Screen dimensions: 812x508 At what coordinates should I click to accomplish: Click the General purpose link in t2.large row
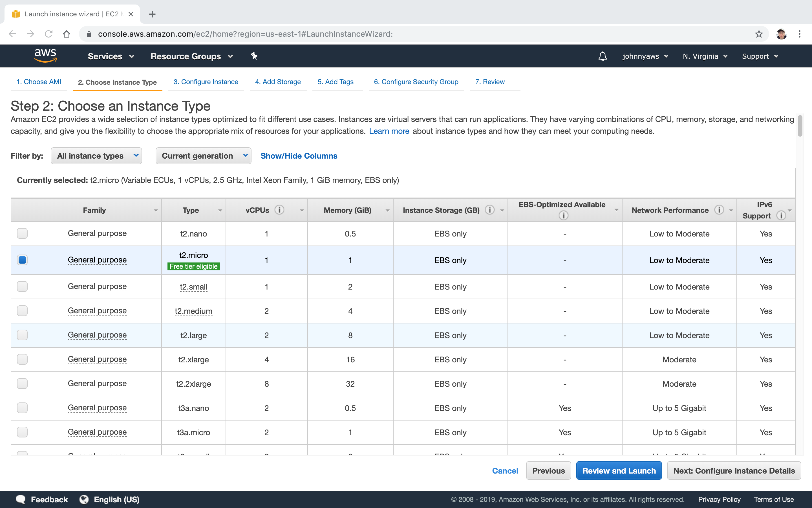point(97,335)
